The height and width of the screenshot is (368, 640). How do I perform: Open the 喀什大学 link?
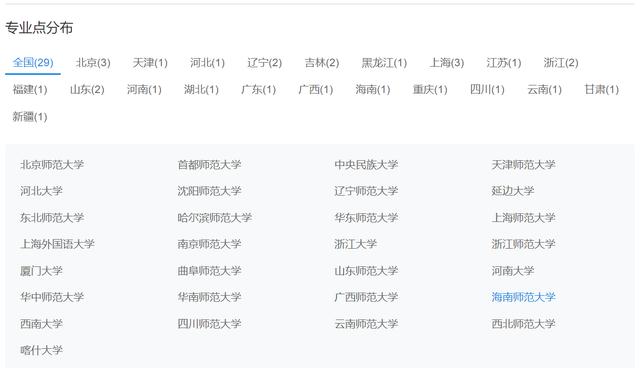[41, 350]
